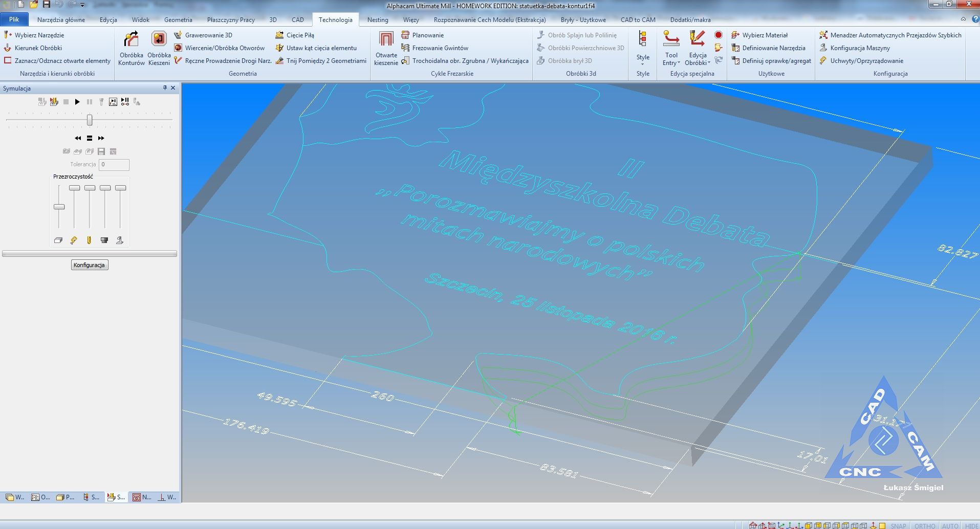Toggle HIDE mode in status bar
This screenshot has height=529, width=980.
click(972, 525)
